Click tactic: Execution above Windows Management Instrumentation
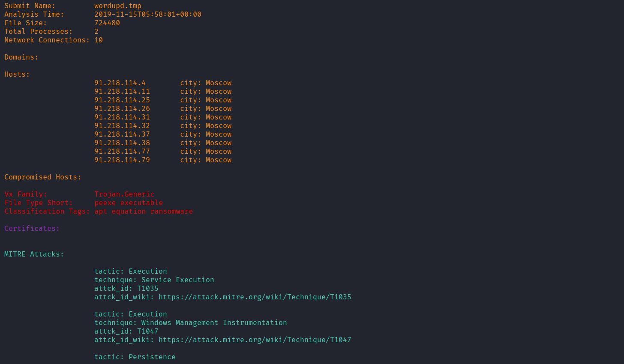The height and width of the screenshot is (364, 624). pyautogui.click(x=131, y=314)
